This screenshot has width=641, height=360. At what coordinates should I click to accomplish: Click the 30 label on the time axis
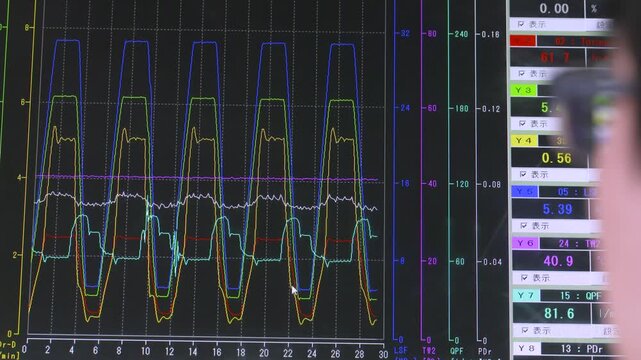coord(383,354)
